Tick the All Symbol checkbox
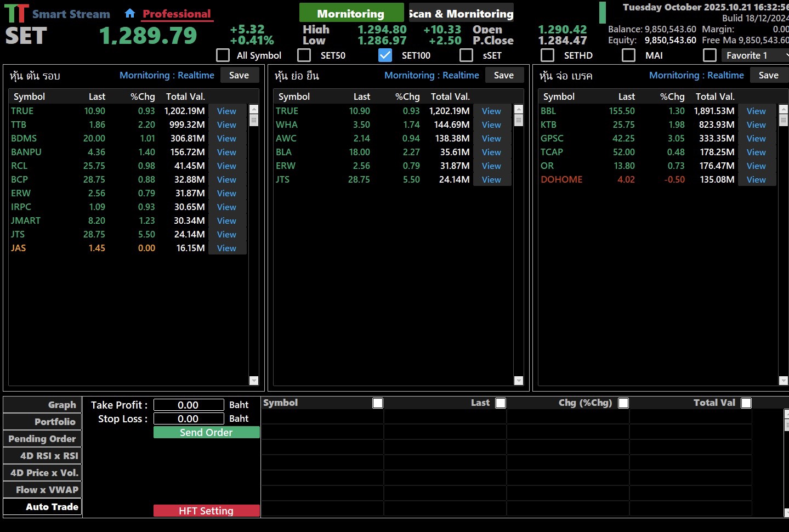This screenshot has width=789, height=532. point(223,55)
